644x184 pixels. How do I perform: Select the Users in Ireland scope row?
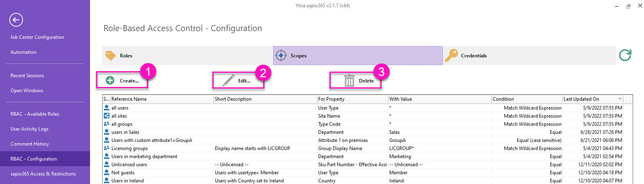[128, 181]
